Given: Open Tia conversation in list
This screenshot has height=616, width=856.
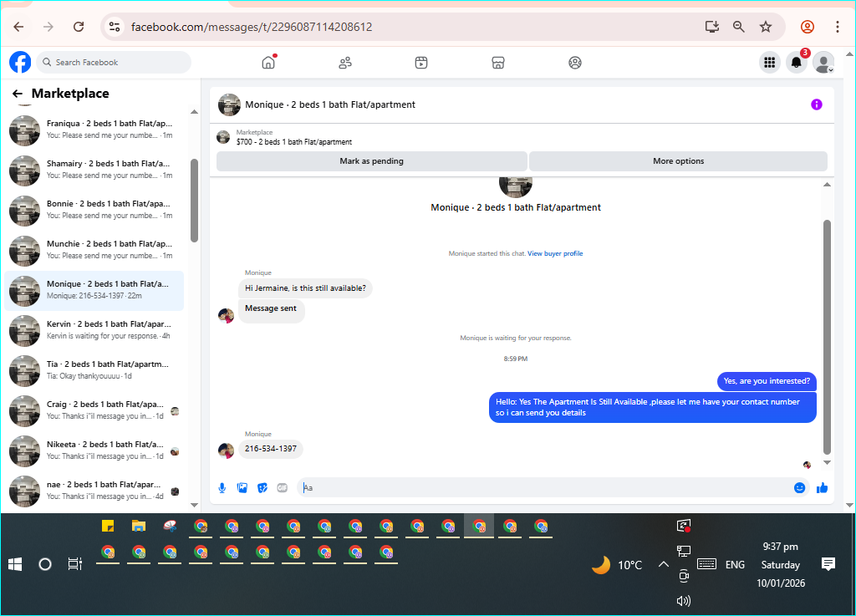Looking at the screenshot, I should pos(94,370).
